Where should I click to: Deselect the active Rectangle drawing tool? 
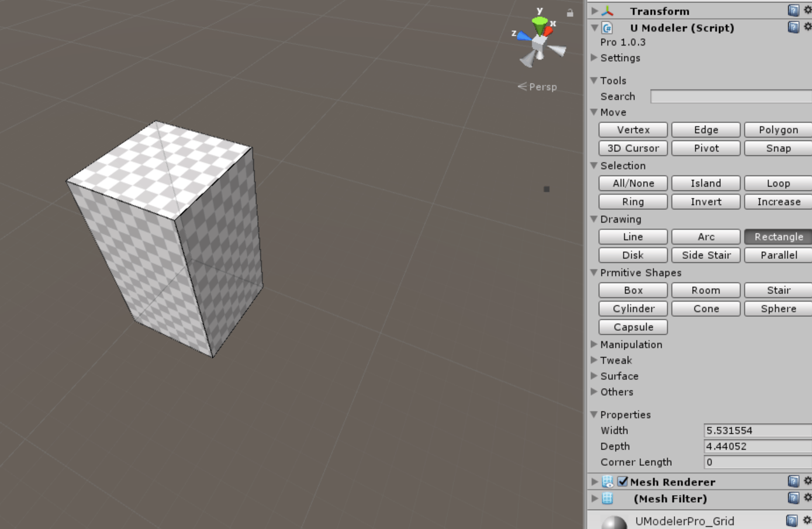click(778, 237)
